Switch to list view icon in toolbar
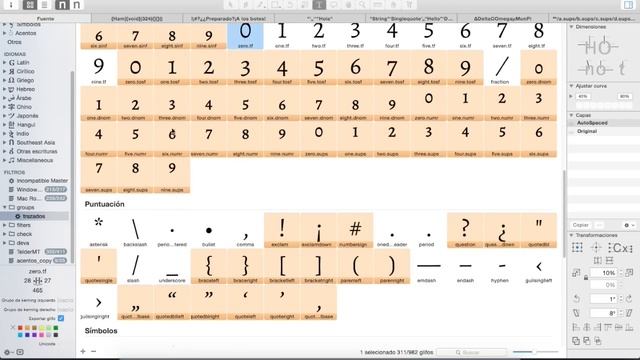Viewport: 640px width, 360px height. pyautogui.click(x=44, y=5)
